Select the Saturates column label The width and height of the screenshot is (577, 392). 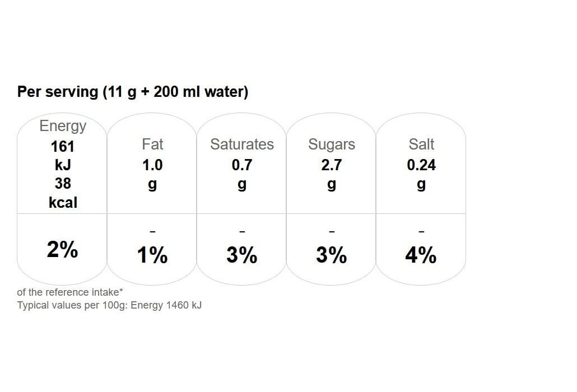[242, 144]
